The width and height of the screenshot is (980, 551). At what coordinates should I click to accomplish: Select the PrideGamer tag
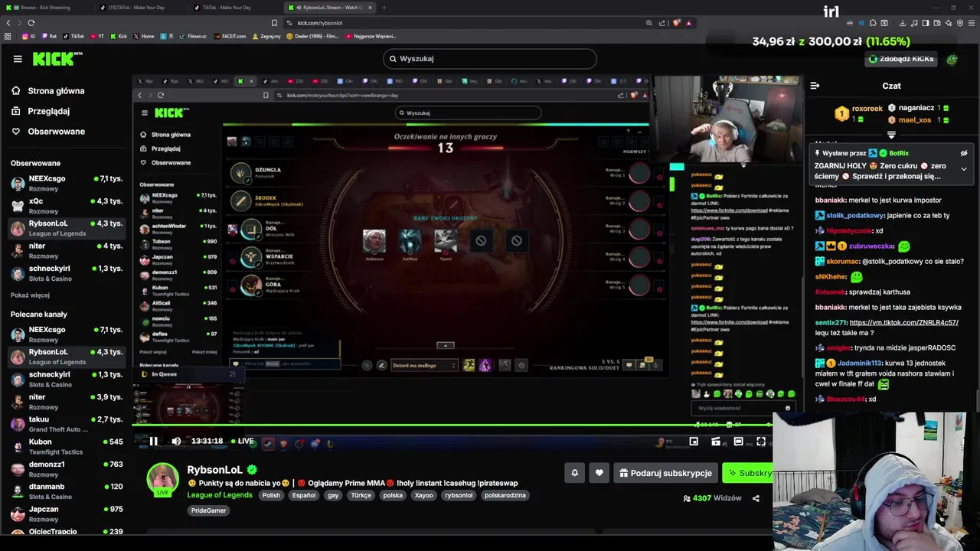coord(209,510)
